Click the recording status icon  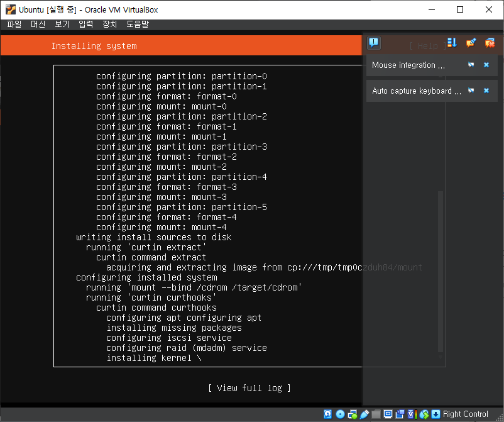coord(400,414)
